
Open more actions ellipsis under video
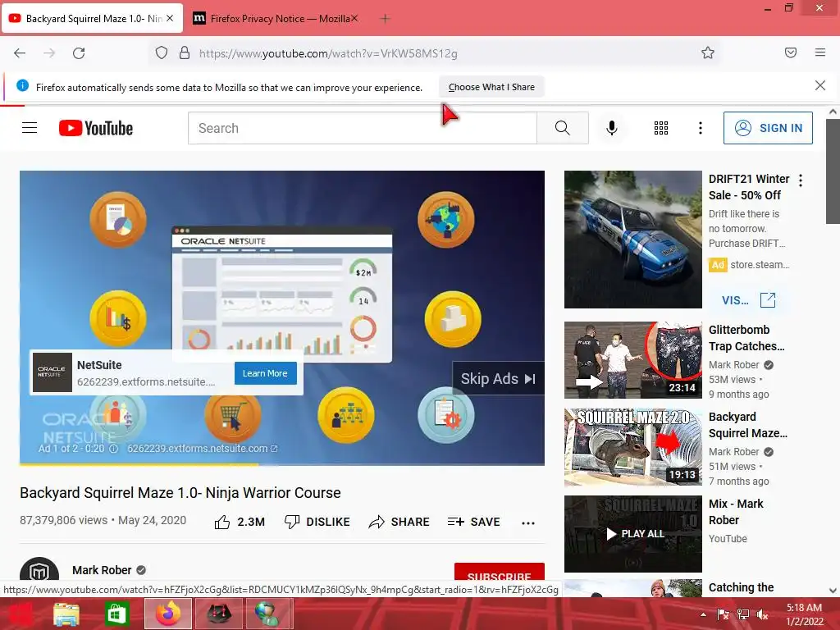(x=528, y=523)
